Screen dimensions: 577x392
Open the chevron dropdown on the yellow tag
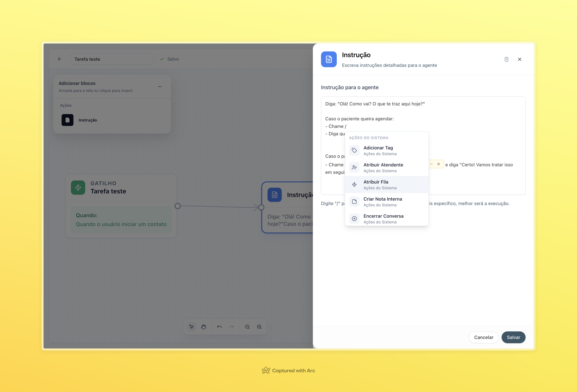click(x=431, y=164)
